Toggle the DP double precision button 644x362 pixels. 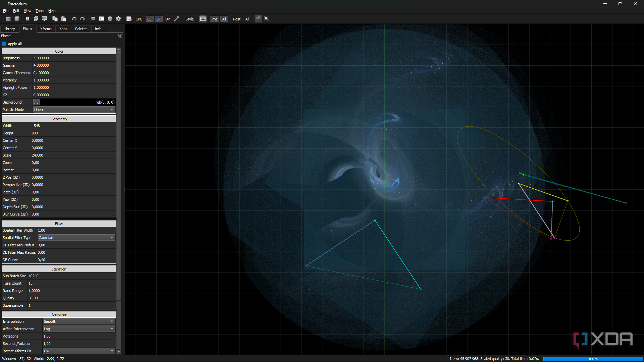[168, 19]
